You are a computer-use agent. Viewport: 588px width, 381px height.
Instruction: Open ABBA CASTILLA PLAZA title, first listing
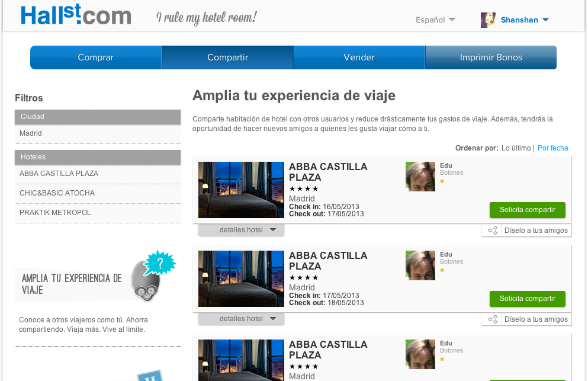point(328,172)
